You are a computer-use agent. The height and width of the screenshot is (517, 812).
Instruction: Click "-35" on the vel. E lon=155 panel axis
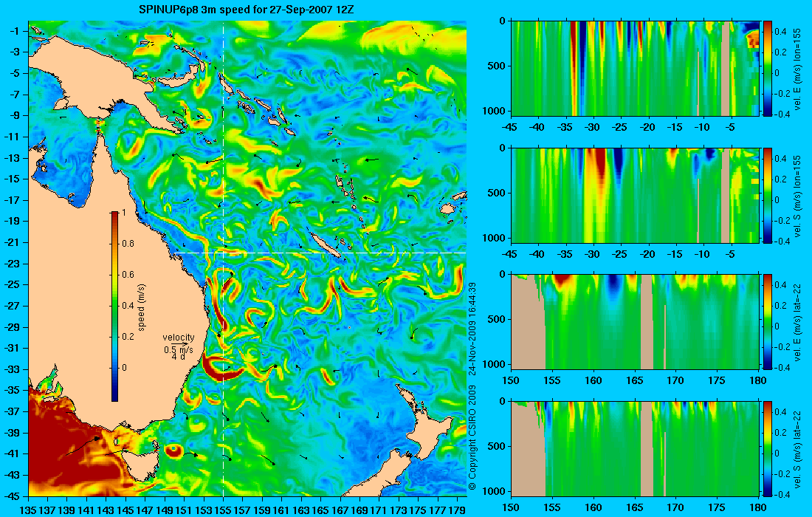pyautogui.click(x=565, y=127)
